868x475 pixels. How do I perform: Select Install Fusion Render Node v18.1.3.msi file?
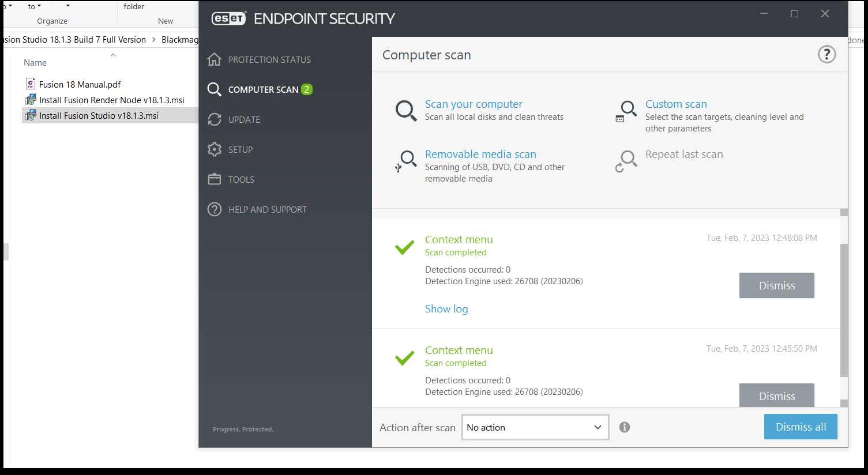pyautogui.click(x=112, y=100)
